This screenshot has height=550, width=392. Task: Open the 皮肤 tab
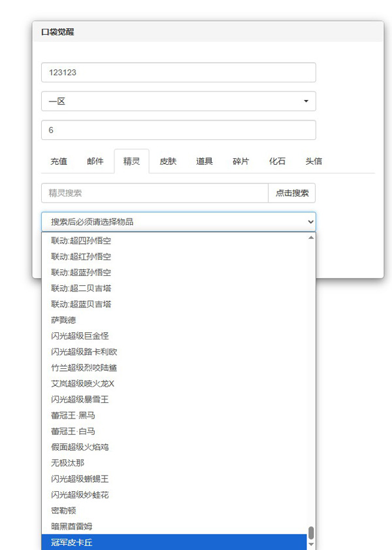(168, 161)
